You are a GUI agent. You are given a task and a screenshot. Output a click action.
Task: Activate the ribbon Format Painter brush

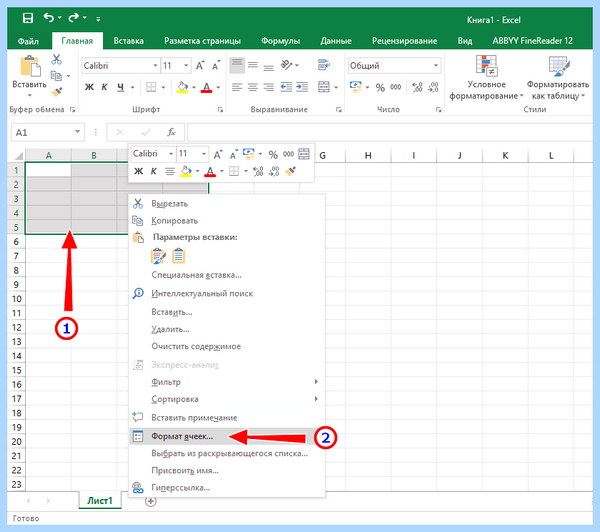pos(57,92)
